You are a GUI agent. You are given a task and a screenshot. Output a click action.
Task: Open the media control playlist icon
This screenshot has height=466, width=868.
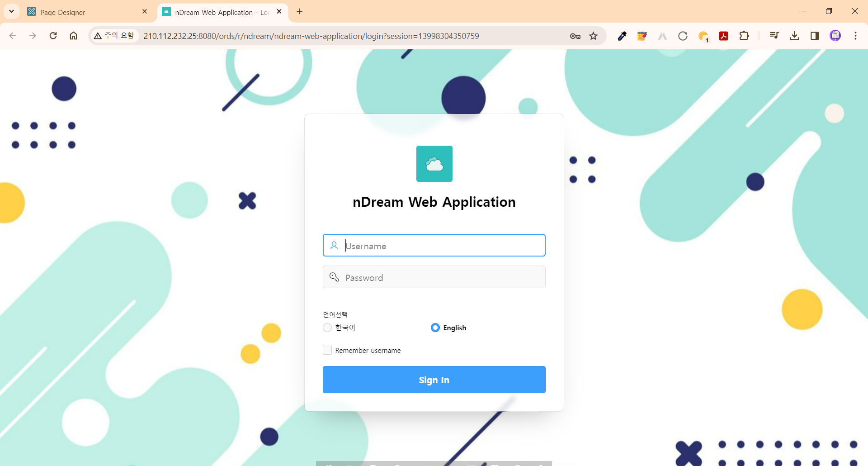click(774, 36)
